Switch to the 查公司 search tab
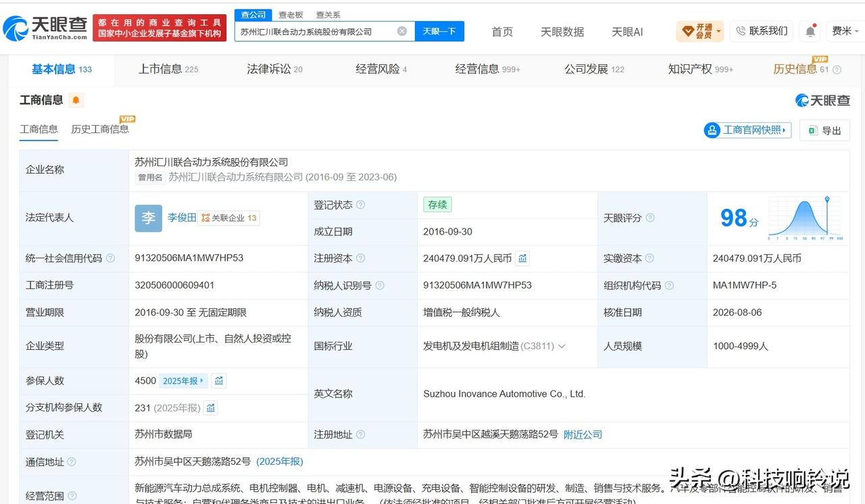This screenshot has height=504, width=865. point(253,15)
